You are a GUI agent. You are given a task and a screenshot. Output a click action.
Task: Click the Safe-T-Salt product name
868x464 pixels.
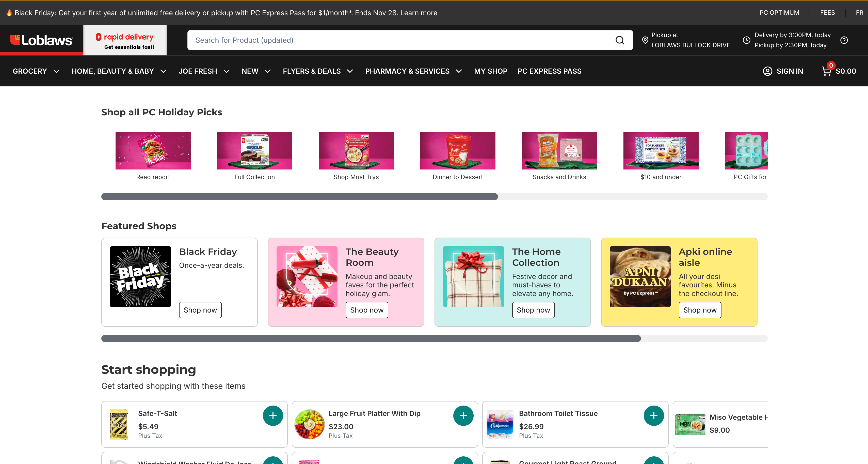coord(157,413)
